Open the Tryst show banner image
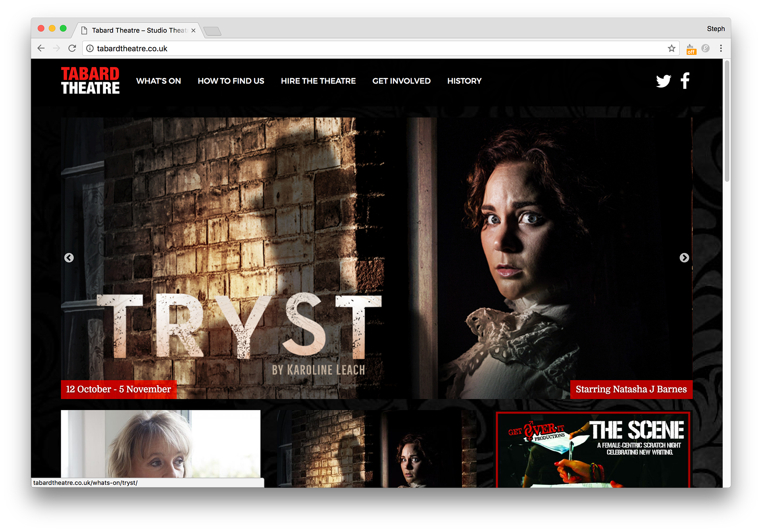 (377, 258)
